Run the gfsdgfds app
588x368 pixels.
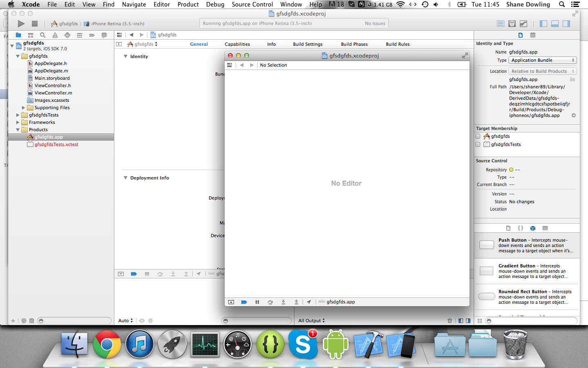(x=21, y=23)
